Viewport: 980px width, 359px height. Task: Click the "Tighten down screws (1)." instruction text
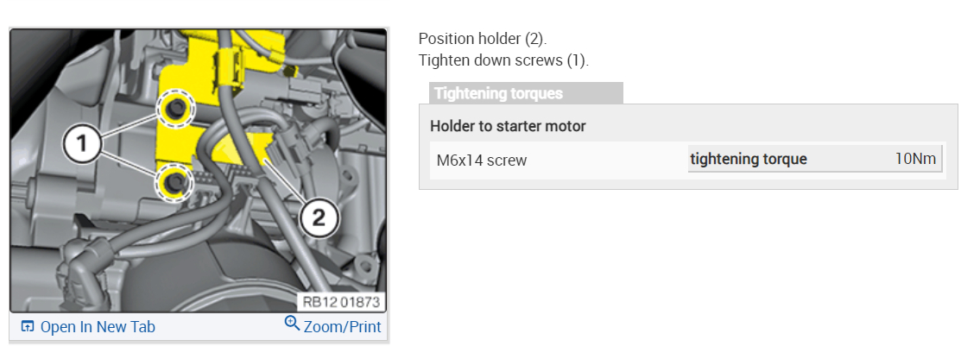503,60
